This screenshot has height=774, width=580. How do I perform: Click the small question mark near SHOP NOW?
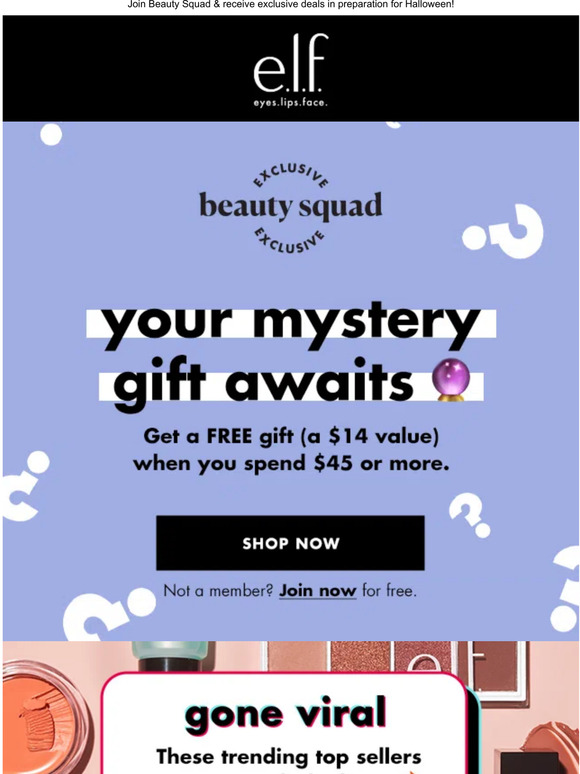(x=469, y=514)
